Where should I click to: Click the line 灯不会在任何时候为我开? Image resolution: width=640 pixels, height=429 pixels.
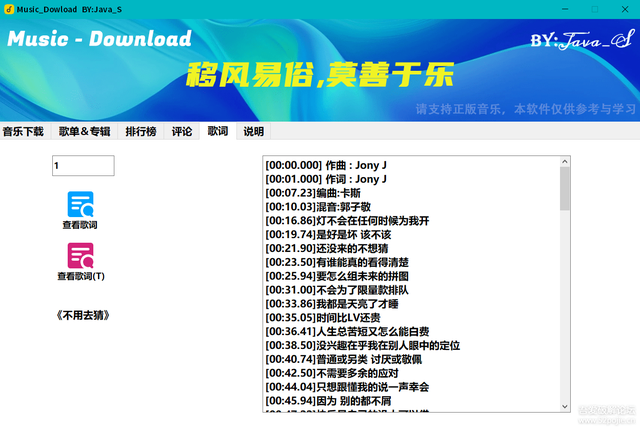pyautogui.click(x=347, y=221)
